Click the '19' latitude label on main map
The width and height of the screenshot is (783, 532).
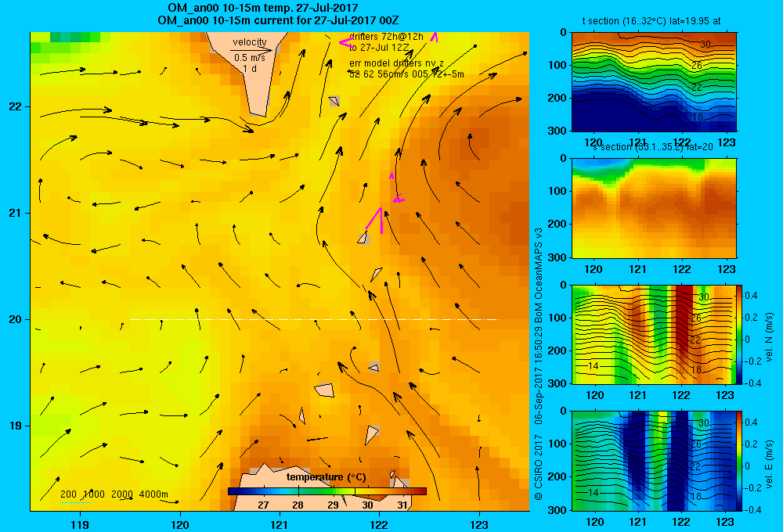[15, 426]
